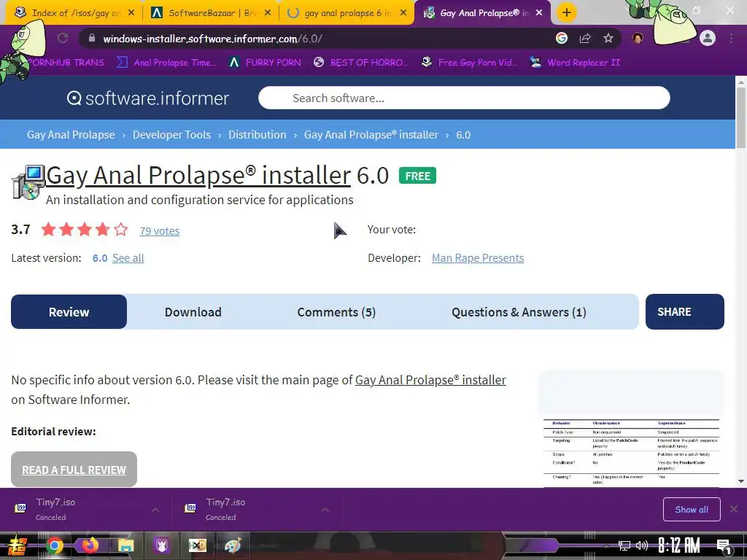Click READ A FULL REVIEW button
Screen dimensions: 747x560
click(74, 470)
